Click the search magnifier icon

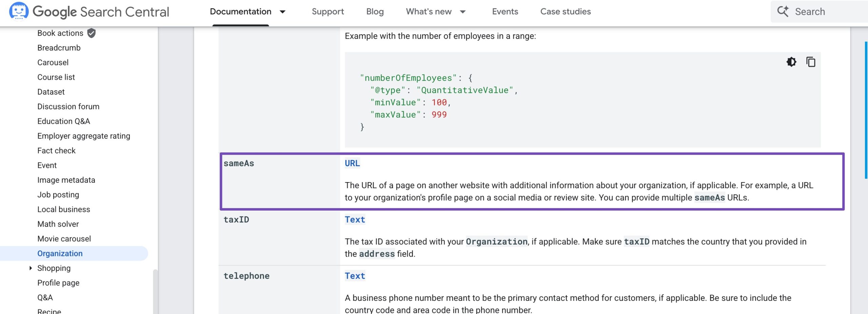(x=783, y=12)
